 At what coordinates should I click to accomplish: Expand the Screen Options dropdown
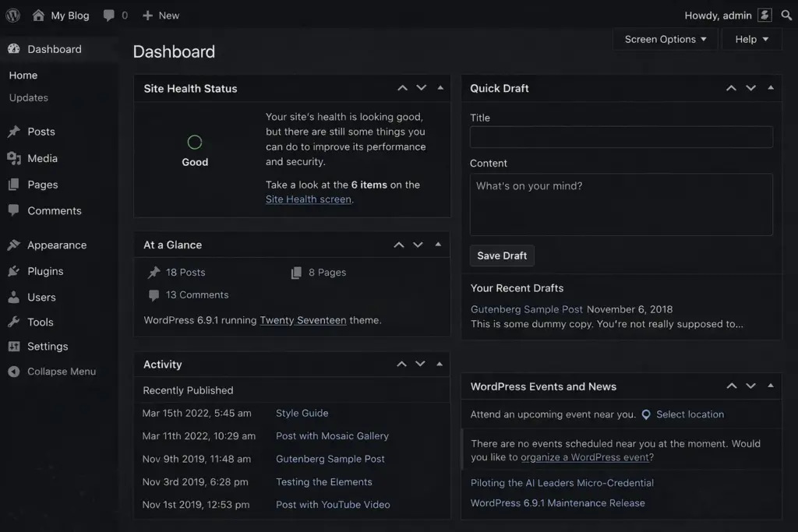pyautogui.click(x=666, y=39)
